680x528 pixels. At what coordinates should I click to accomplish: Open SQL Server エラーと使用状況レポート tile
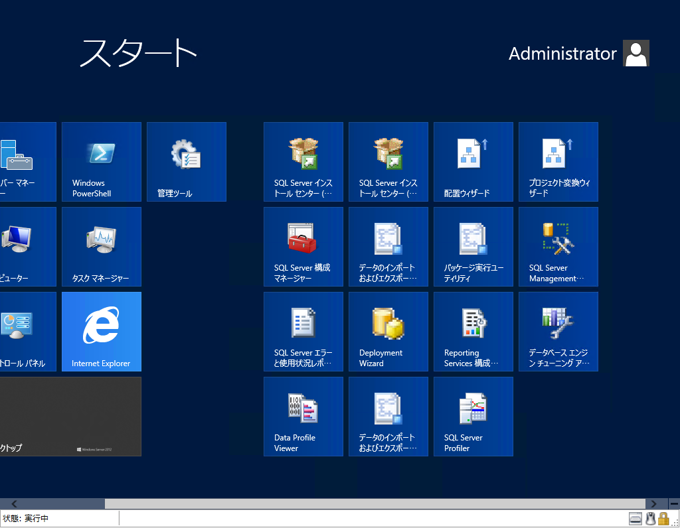tap(303, 332)
